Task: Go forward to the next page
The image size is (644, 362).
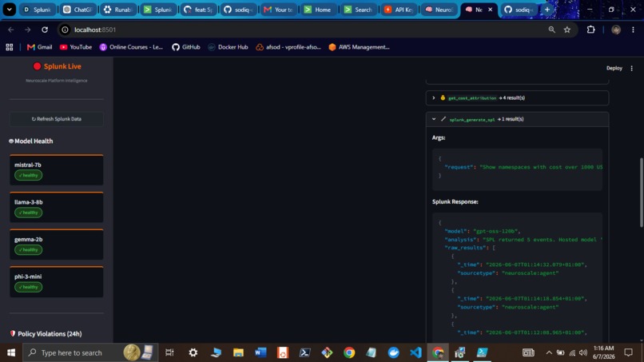Action: tap(27, 30)
